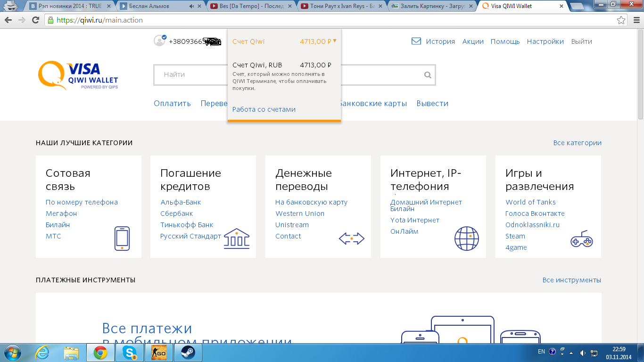Click the green padlock security icon
Screen dimensions: 644x362
point(50,20)
